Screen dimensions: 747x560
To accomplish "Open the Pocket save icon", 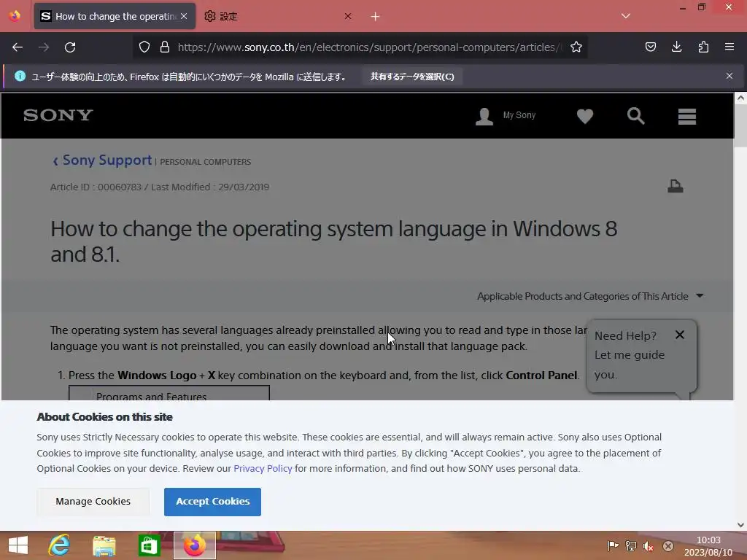I will pyautogui.click(x=650, y=47).
